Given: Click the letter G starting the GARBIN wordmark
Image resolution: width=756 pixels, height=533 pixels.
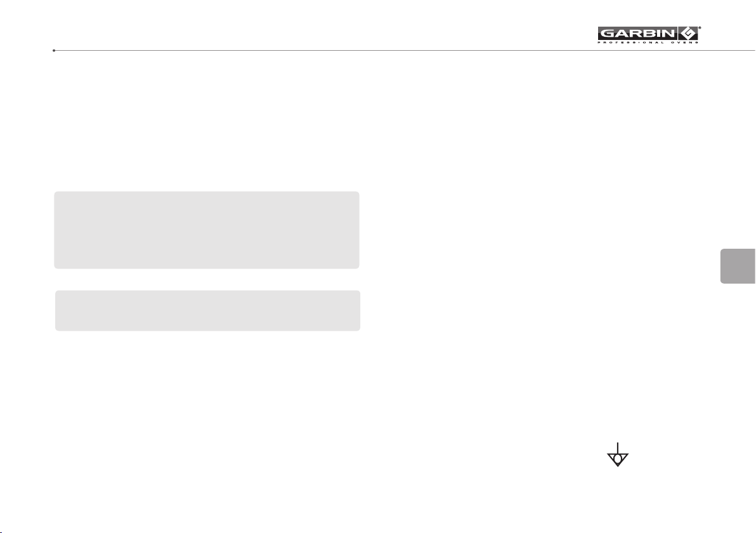Looking at the screenshot, I should coord(606,34).
